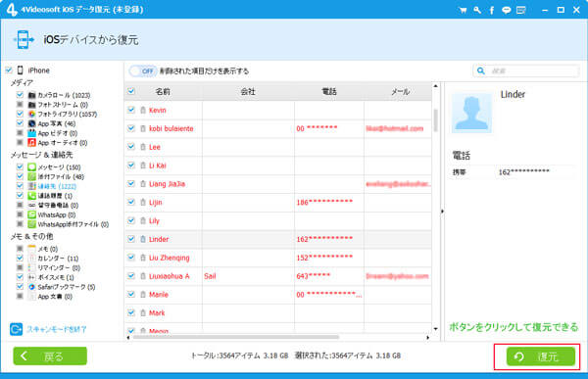Click the table scroll down arrow

[435, 329]
